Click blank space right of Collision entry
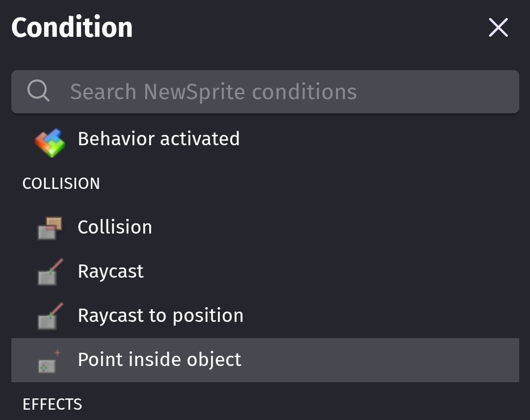The image size is (530, 420). point(344,227)
